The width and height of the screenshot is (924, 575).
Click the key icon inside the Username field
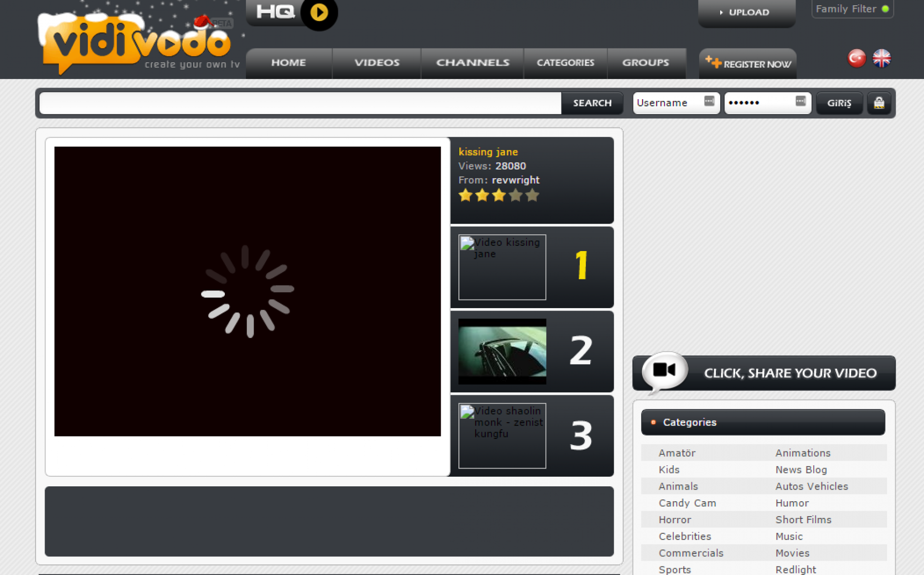click(709, 101)
